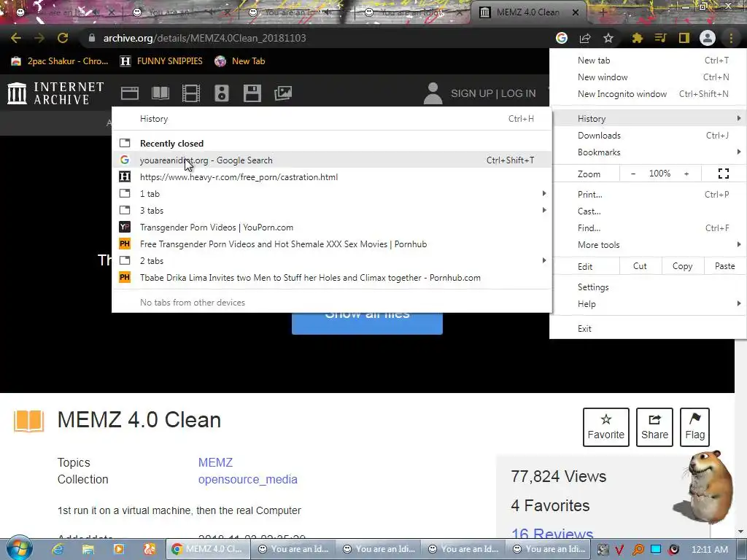Click Cut in the Edit row
The image size is (747, 560).
[x=640, y=266]
